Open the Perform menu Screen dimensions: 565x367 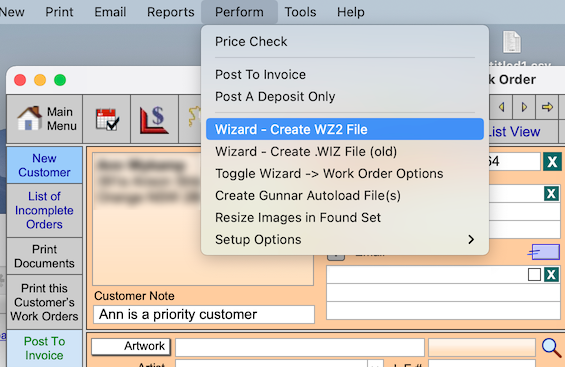coord(239,12)
